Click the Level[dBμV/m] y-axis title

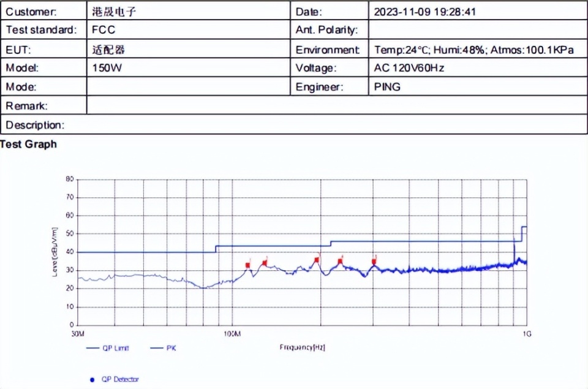[55, 252]
